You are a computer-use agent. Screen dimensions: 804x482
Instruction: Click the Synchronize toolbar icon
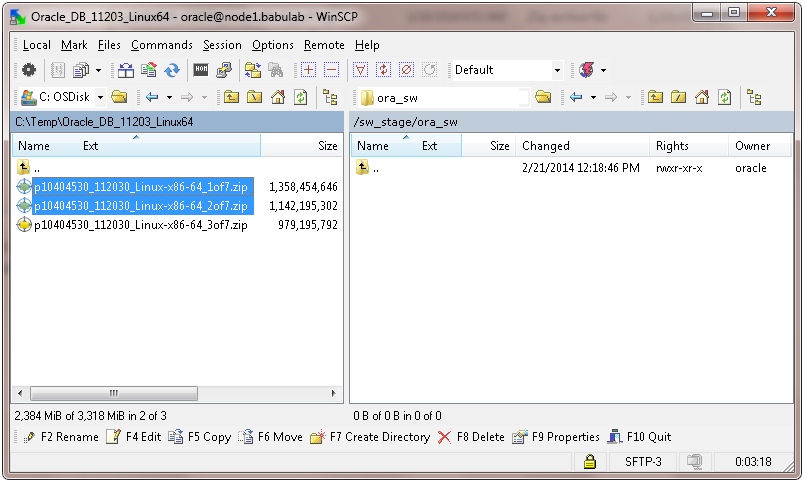pyautogui.click(x=149, y=70)
